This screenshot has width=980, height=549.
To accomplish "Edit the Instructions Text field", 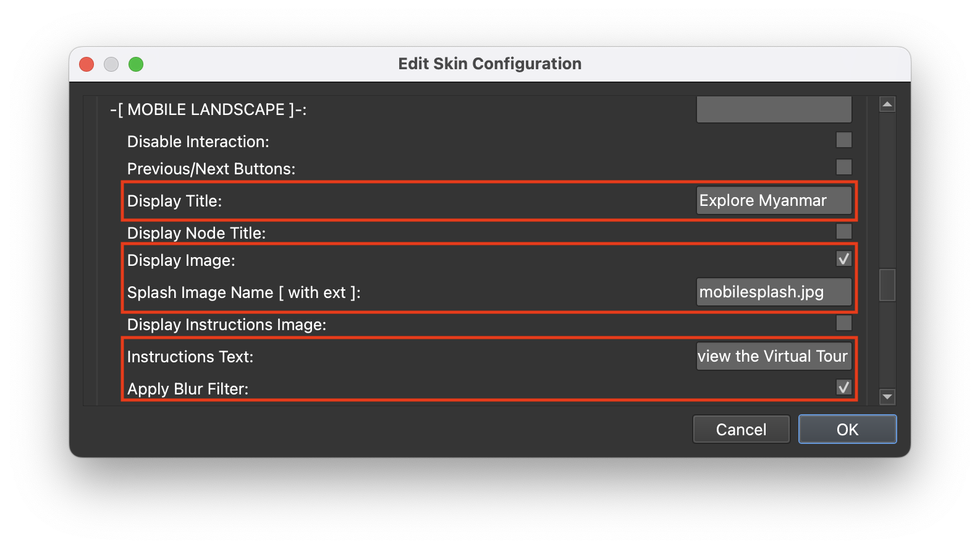I will point(774,356).
